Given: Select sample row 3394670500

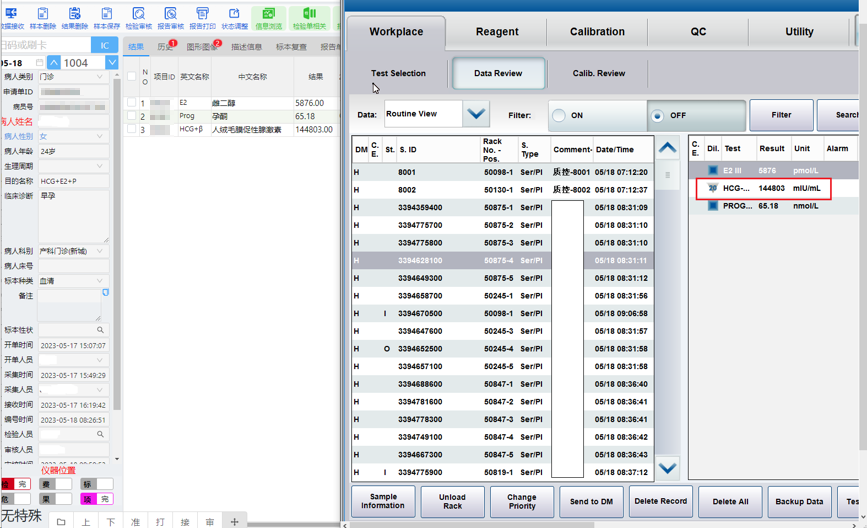Looking at the screenshot, I should [x=503, y=313].
